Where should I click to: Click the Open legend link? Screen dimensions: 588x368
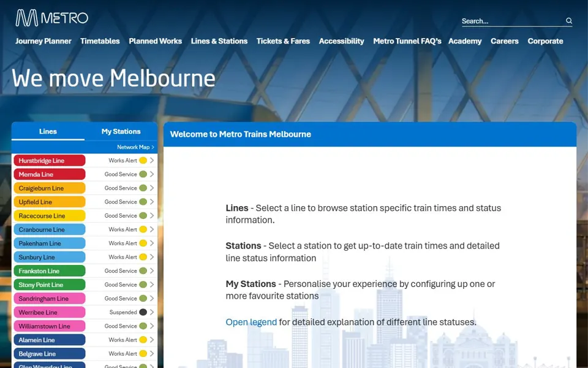coord(251,322)
